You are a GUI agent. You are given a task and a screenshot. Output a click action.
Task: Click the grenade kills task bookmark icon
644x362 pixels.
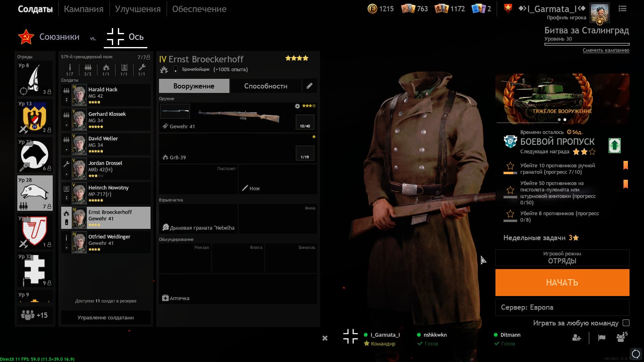(625, 165)
